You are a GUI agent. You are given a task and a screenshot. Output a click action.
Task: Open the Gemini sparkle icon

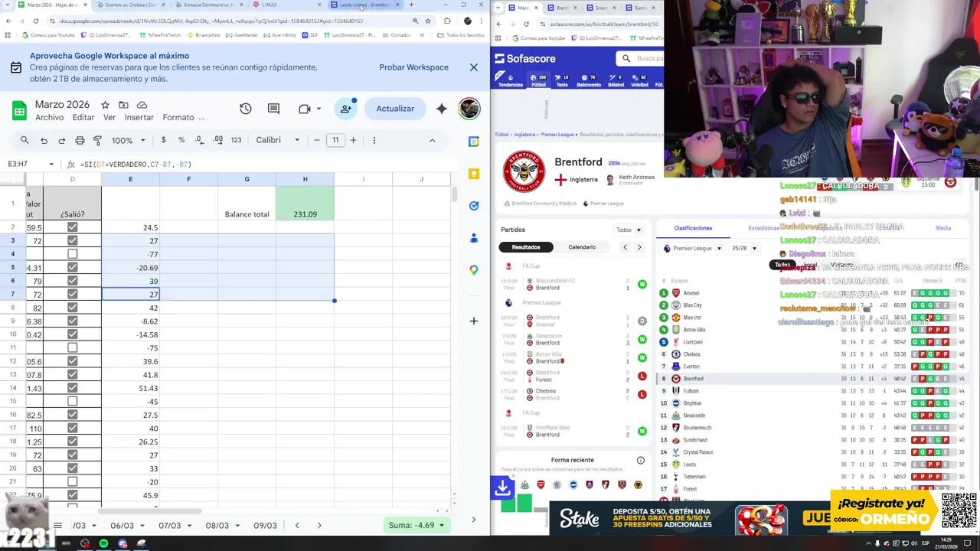[442, 109]
